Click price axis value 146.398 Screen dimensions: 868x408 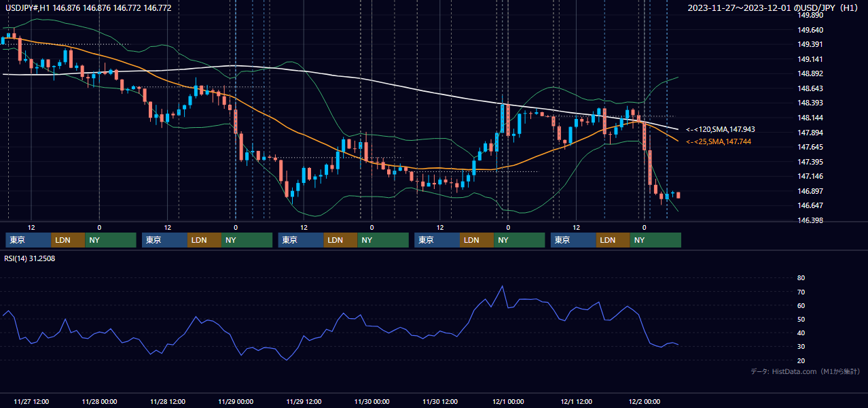click(810, 220)
